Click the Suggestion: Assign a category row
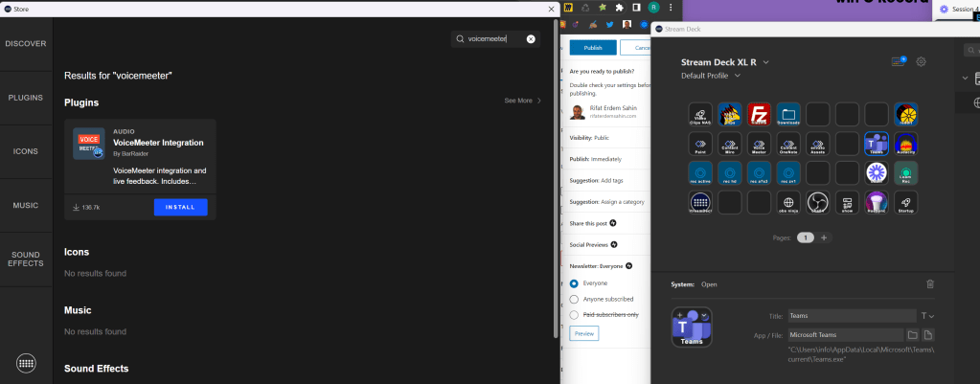 (607, 202)
